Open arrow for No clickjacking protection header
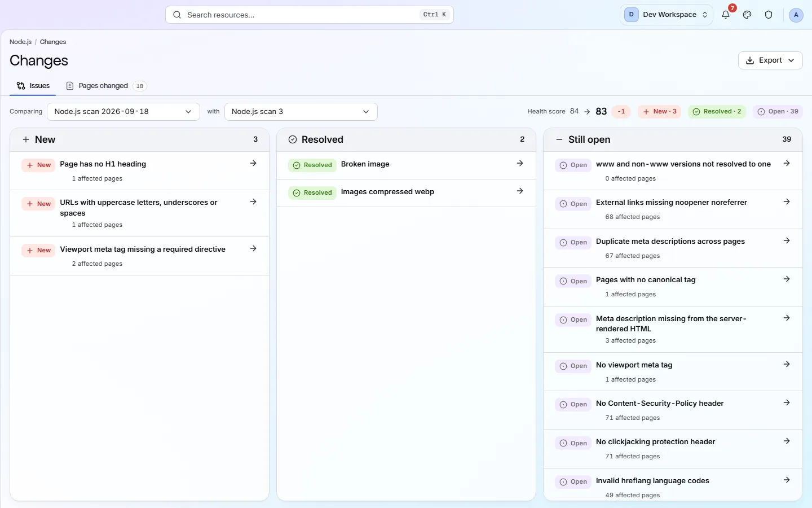Screen dimensions: 812x508 coord(787,441)
